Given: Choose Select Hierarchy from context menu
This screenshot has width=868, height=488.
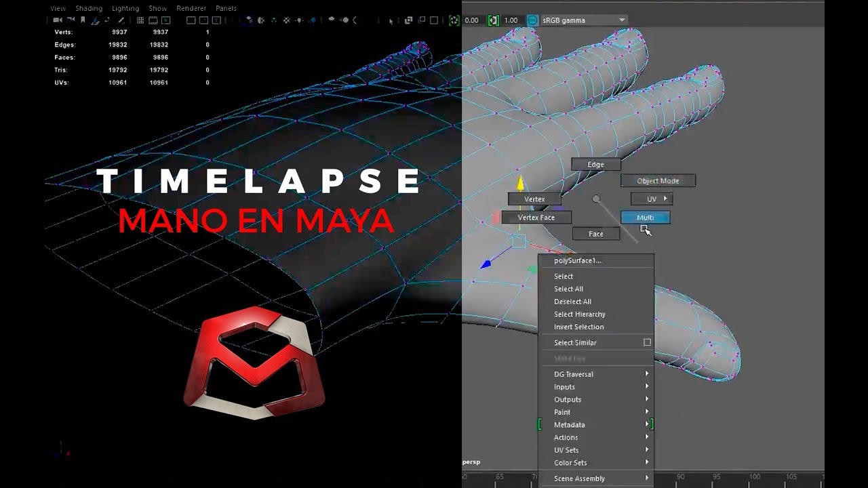Looking at the screenshot, I should point(595,314).
